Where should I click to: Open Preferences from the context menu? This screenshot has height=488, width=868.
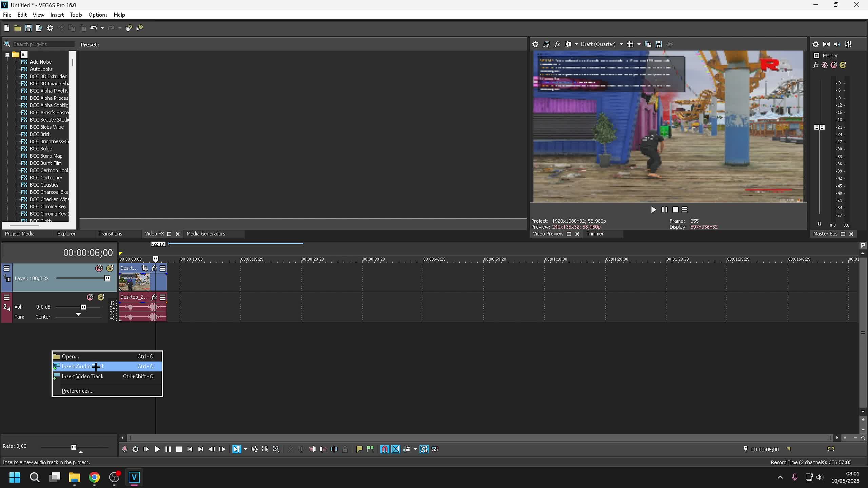pos(77,390)
